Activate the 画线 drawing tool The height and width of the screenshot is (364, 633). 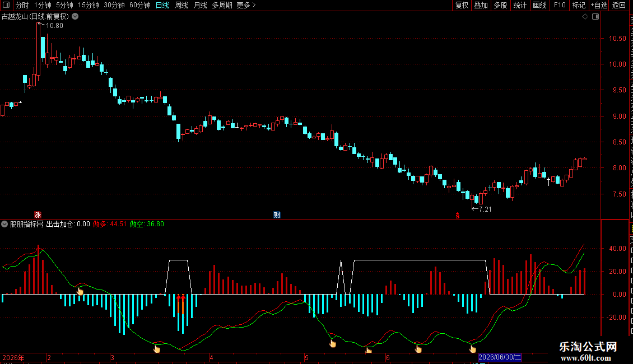coord(540,5)
